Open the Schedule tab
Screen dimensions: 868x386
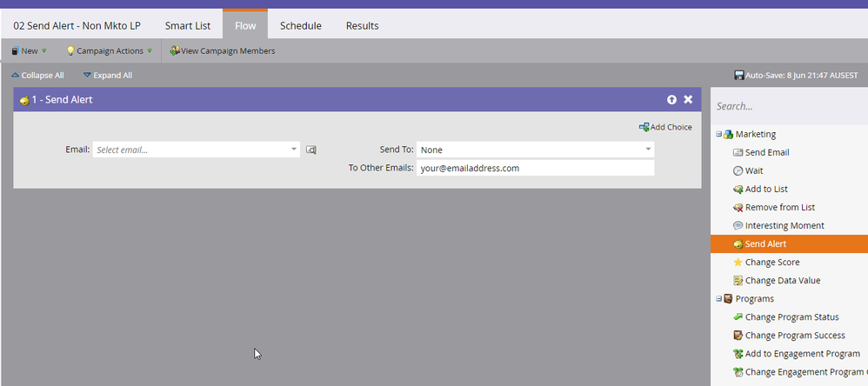pyautogui.click(x=301, y=25)
